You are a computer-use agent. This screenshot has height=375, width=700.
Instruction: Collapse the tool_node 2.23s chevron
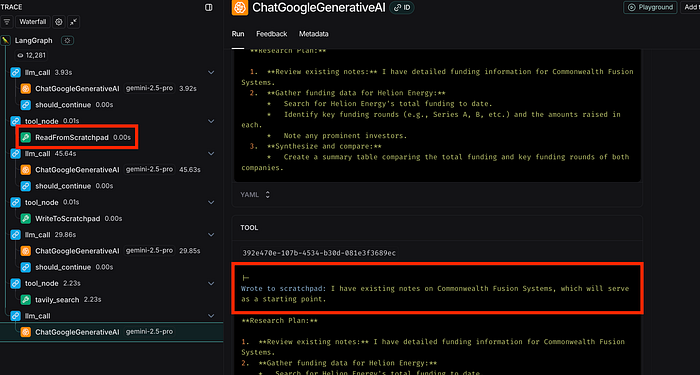tap(211, 283)
